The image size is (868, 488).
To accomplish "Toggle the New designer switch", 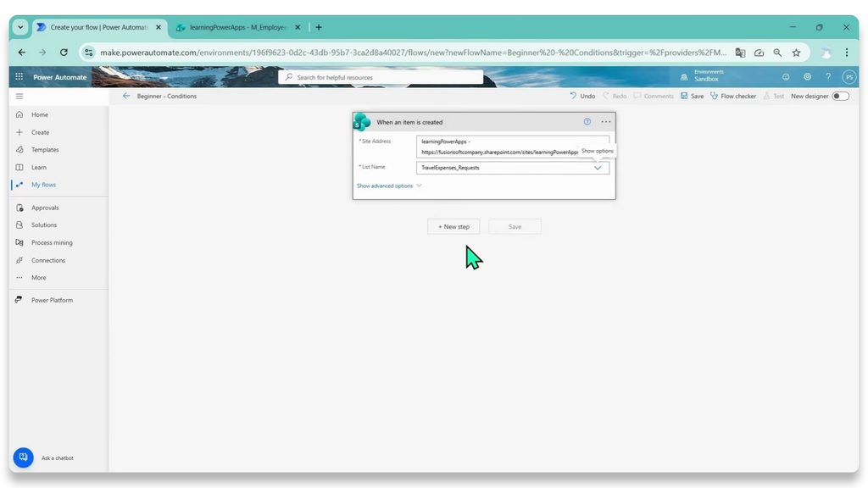I will 840,96.
